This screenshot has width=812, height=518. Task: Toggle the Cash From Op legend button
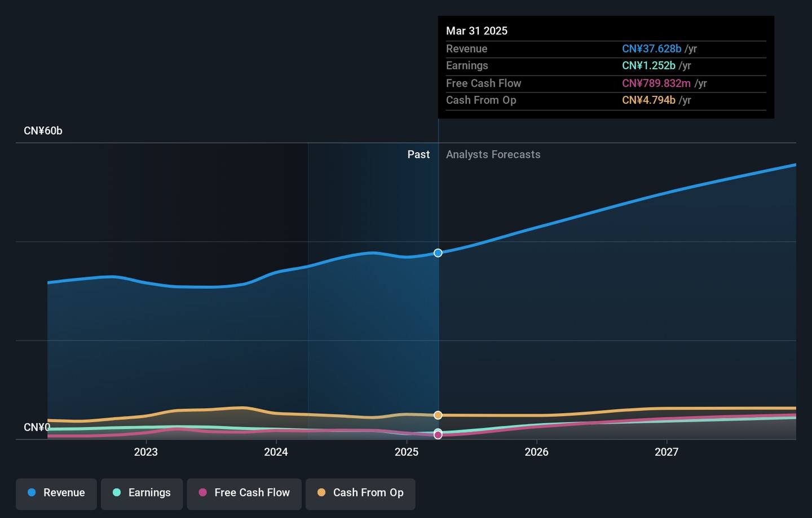360,493
